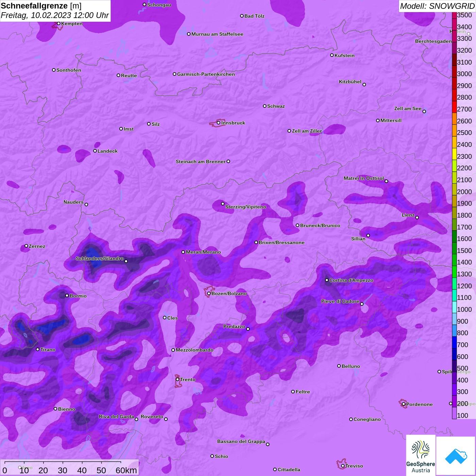Click the Bassano del Grappa label
Image resolution: width=476 pixels, height=476 pixels.
click(241, 441)
